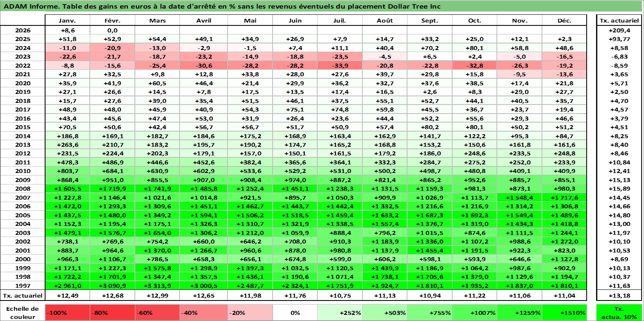This screenshot has width=644, height=321.
Task: Click the 'Tx. actuariel' column header at right
Action: pos(619,20)
